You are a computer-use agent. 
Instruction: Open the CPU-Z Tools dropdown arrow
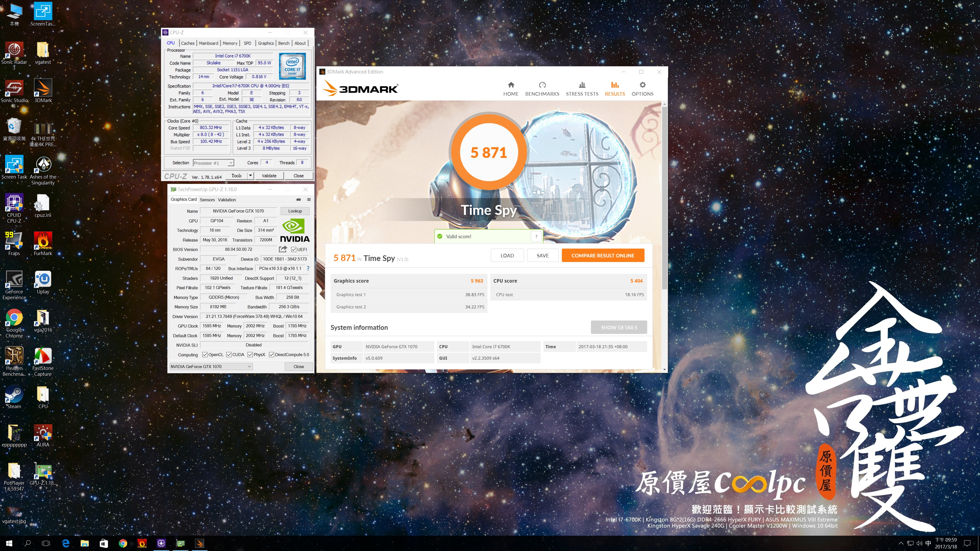(x=250, y=176)
